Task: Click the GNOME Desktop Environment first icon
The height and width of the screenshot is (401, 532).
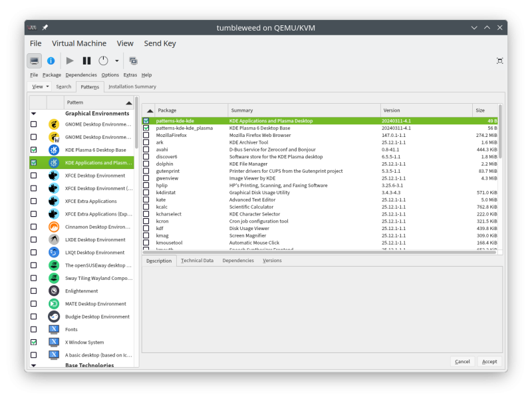Action: click(x=54, y=124)
